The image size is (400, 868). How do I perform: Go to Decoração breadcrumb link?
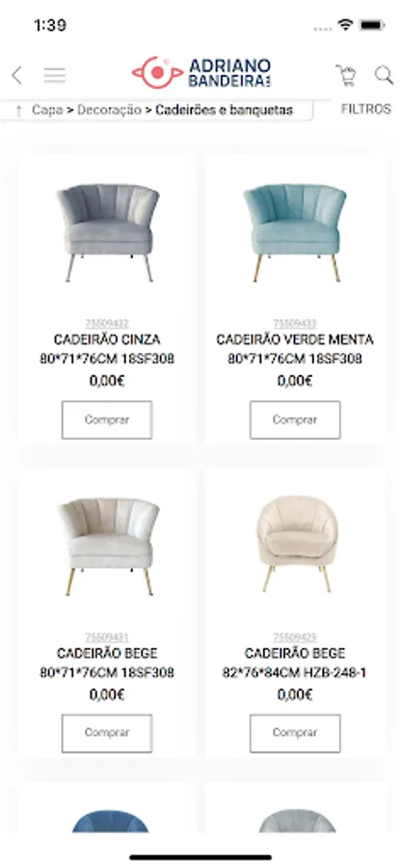109,110
